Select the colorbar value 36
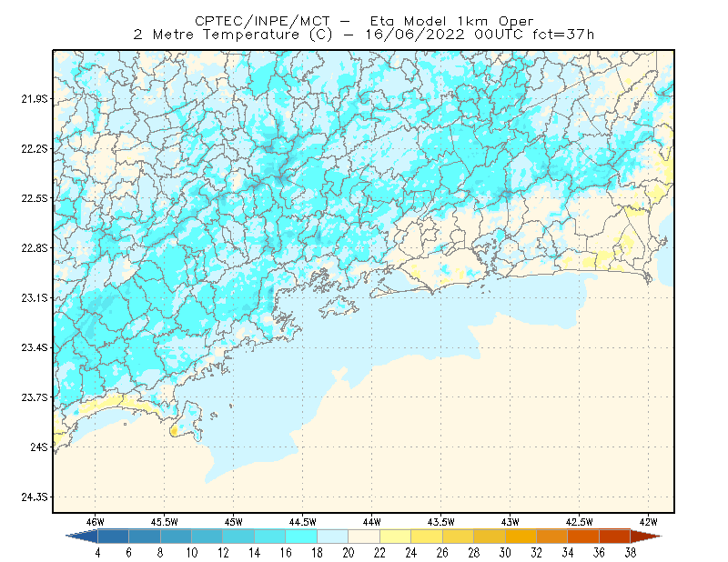728x562 pixels. tap(599, 553)
